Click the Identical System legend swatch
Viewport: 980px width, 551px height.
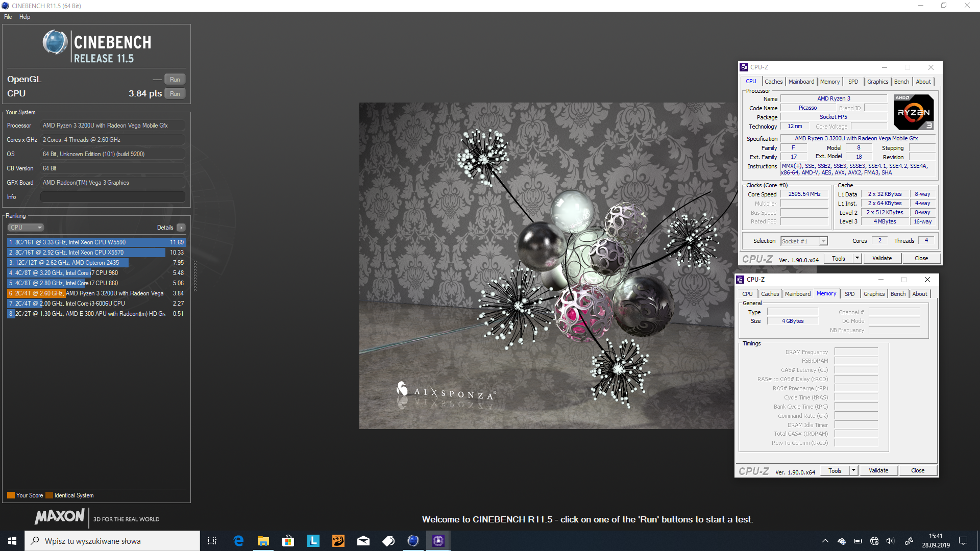click(x=49, y=495)
